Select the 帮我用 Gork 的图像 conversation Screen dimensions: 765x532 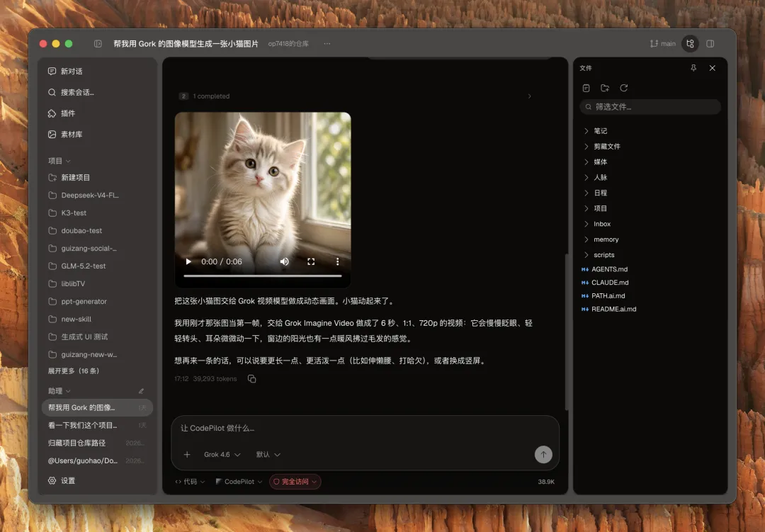(98, 407)
